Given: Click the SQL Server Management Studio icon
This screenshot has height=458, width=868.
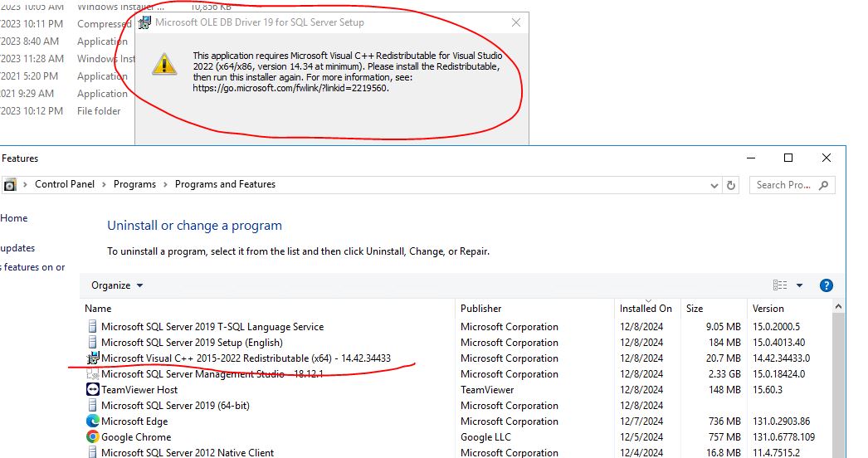Looking at the screenshot, I should [x=92, y=374].
